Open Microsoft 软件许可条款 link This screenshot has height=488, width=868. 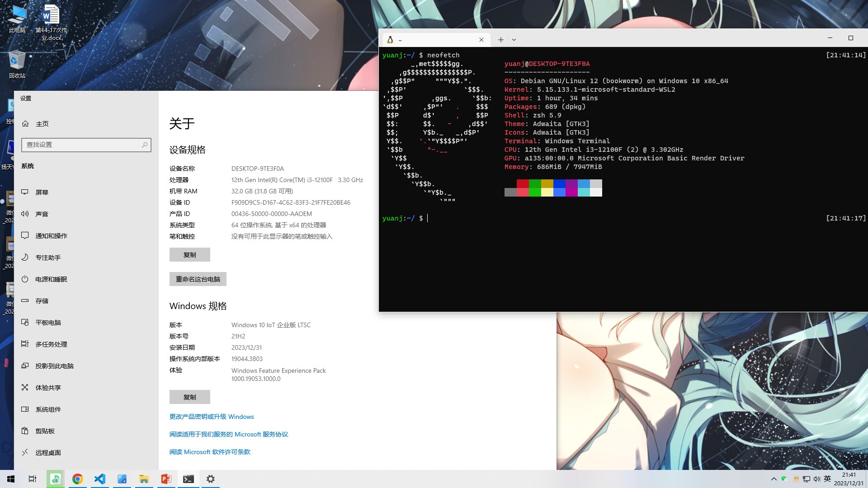click(210, 452)
